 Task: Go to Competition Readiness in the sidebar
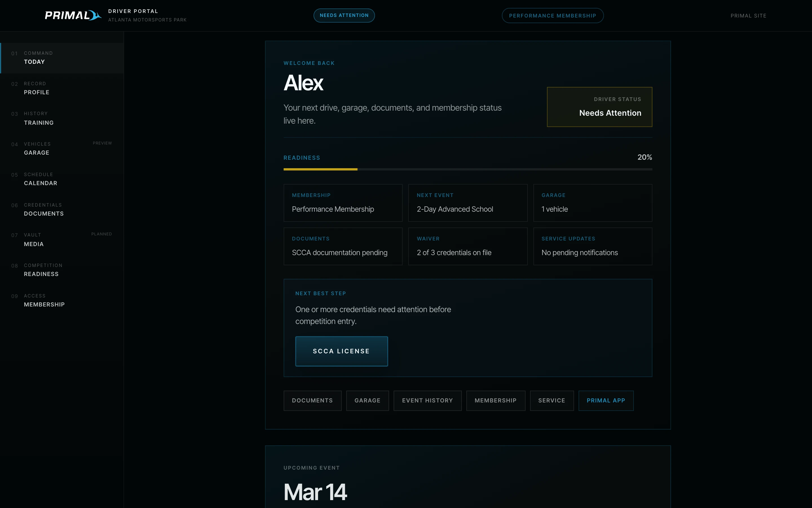pyautogui.click(x=62, y=270)
